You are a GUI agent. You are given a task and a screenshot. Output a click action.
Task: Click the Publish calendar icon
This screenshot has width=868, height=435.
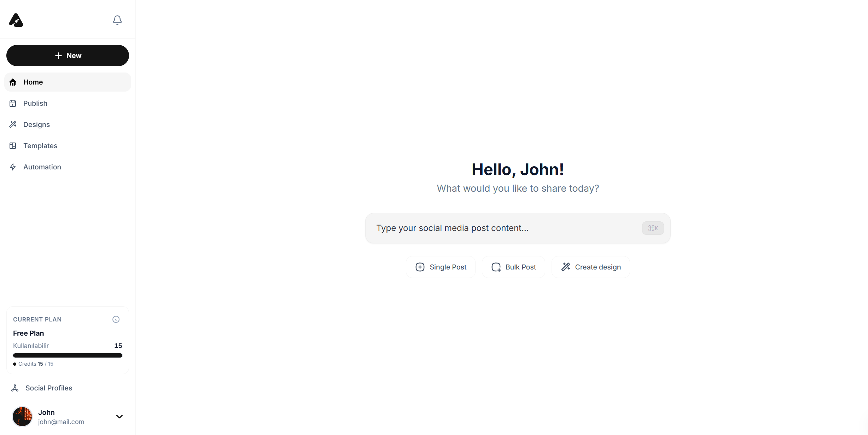tap(13, 103)
